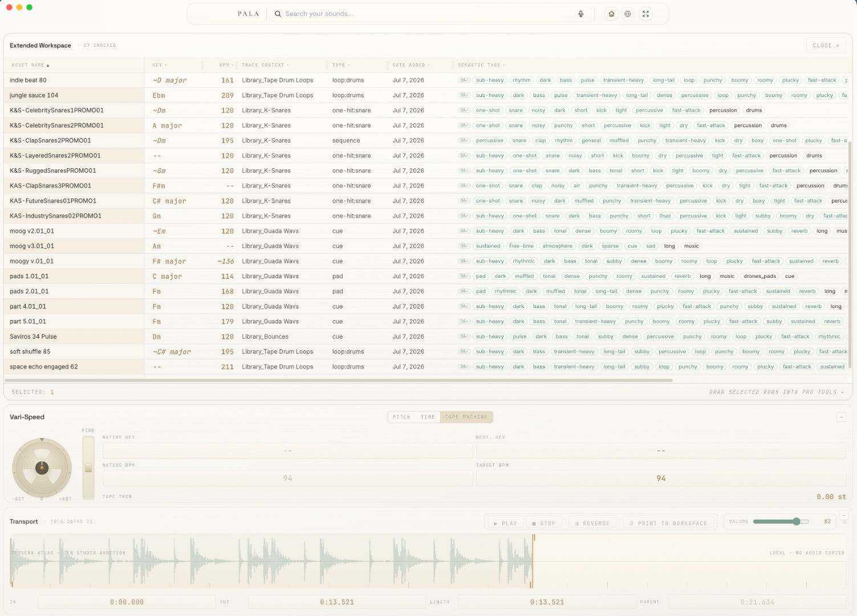Click 'rhythmic' tag in moogy v.01_01 row
The height and width of the screenshot is (616, 857).
(x=523, y=261)
